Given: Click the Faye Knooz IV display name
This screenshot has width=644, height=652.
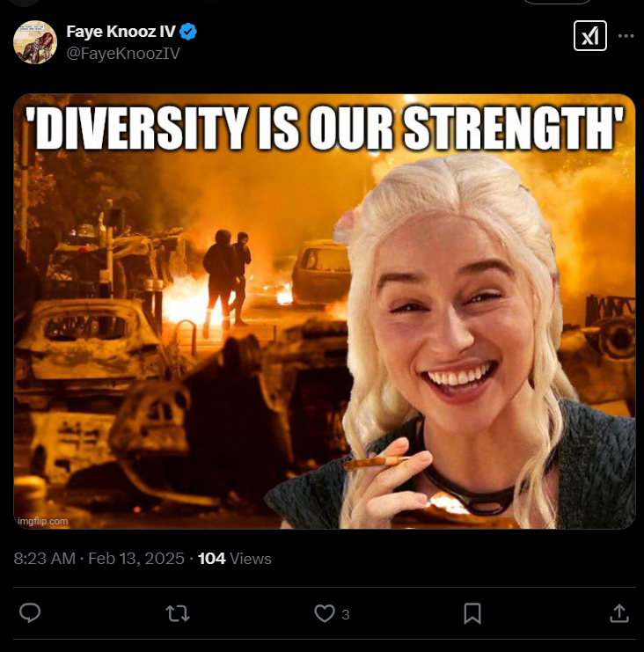Looking at the screenshot, I should [x=121, y=32].
